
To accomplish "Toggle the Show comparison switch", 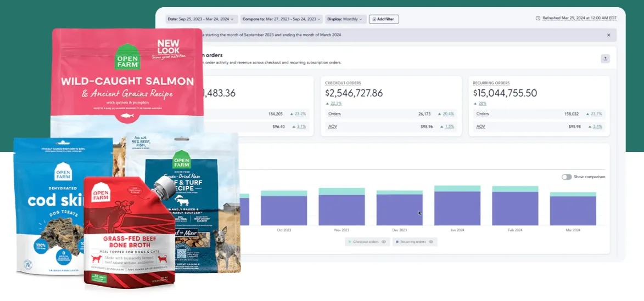I will pyautogui.click(x=567, y=177).
